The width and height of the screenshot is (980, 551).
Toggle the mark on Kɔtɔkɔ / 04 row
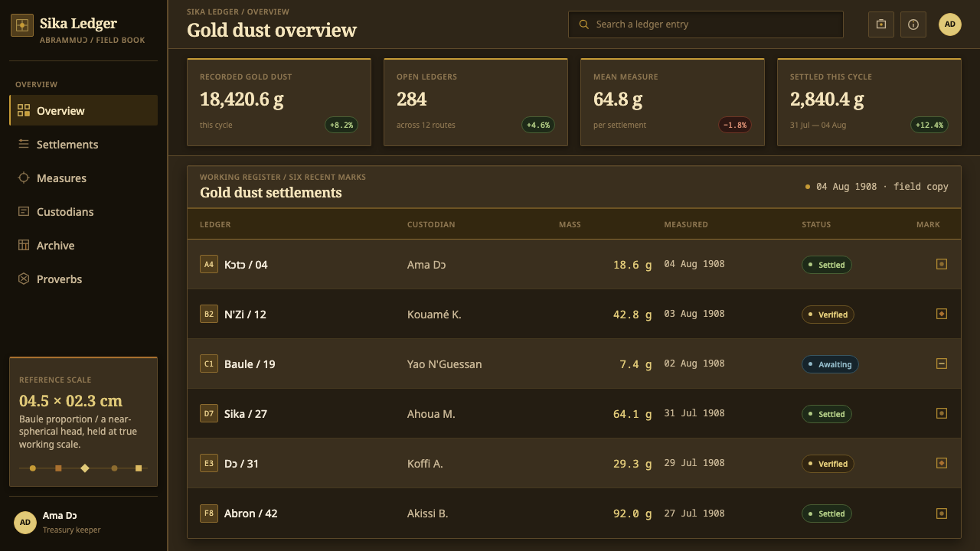[942, 264]
